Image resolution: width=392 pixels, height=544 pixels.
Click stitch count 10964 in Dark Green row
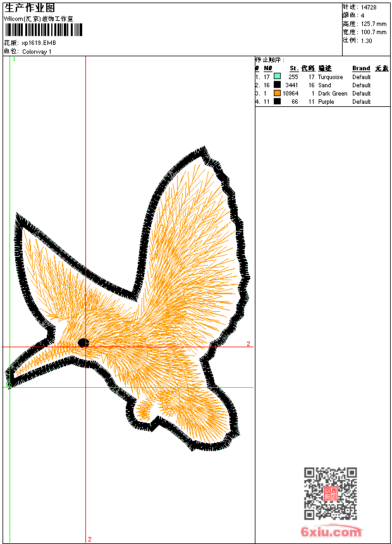coord(290,94)
